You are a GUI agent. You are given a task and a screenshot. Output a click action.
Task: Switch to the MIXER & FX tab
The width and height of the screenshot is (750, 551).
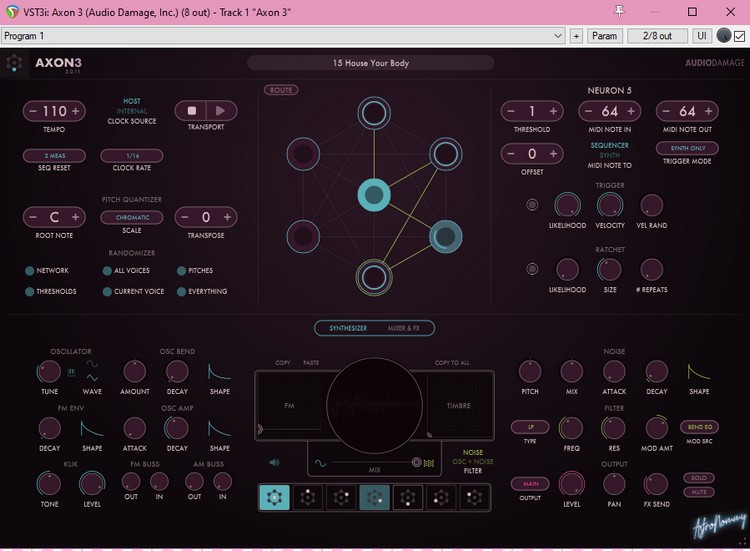[404, 328]
